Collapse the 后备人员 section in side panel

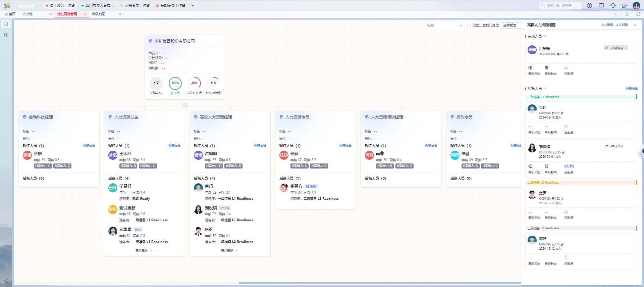[x=545, y=89]
